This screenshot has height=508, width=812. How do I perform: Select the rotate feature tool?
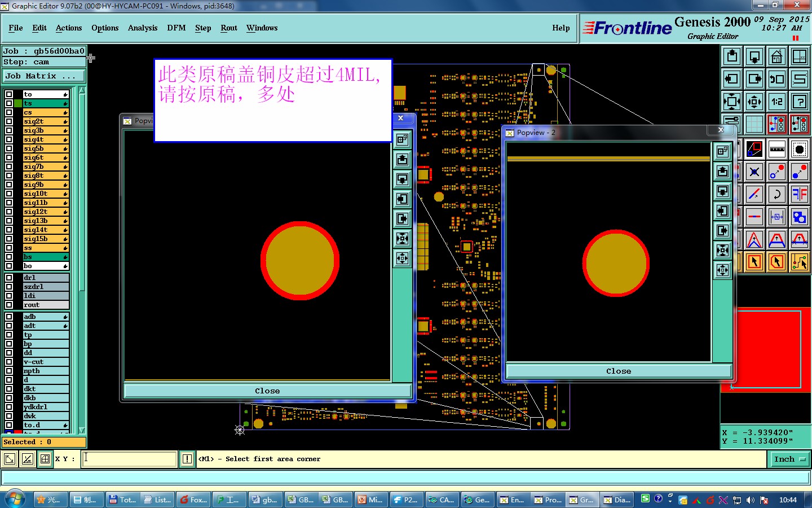[x=777, y=194]
